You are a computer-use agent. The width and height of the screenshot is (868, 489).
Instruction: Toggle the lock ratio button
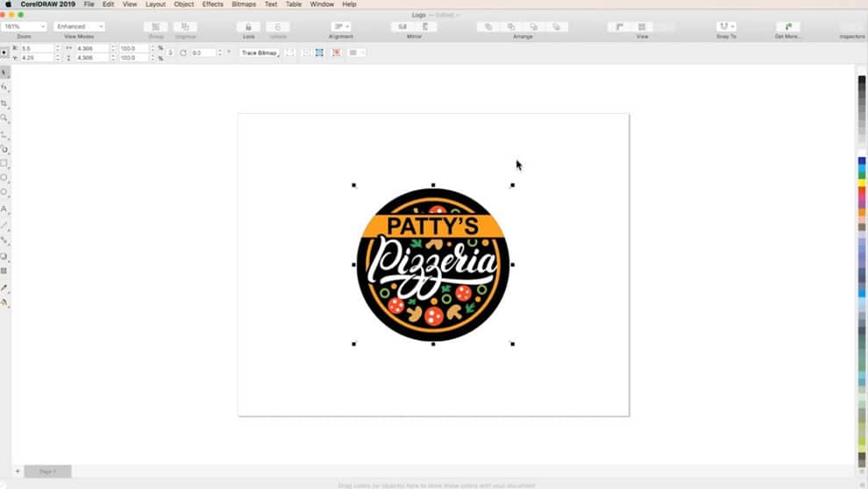(x=170, y=53)
